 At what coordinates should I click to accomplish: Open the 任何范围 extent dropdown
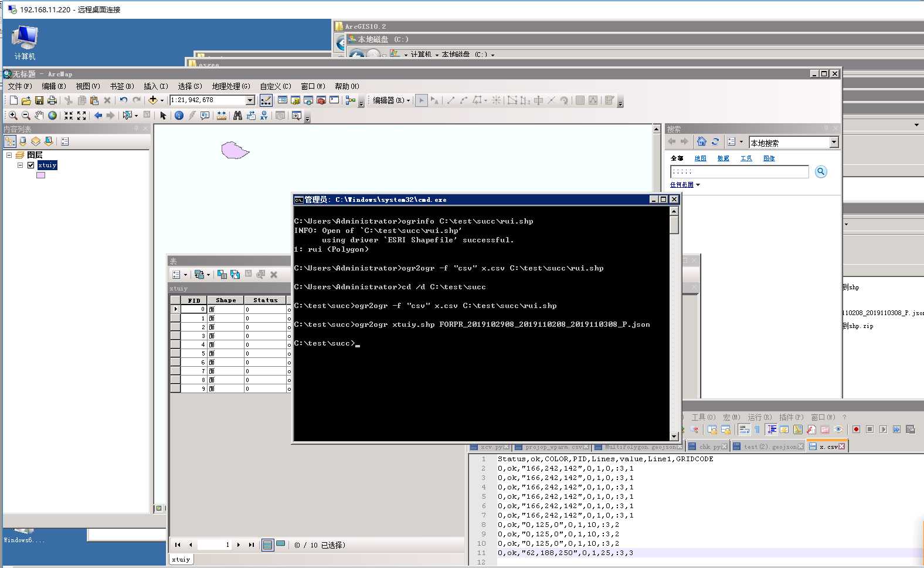pyautogui.click(x=685, y=184)
